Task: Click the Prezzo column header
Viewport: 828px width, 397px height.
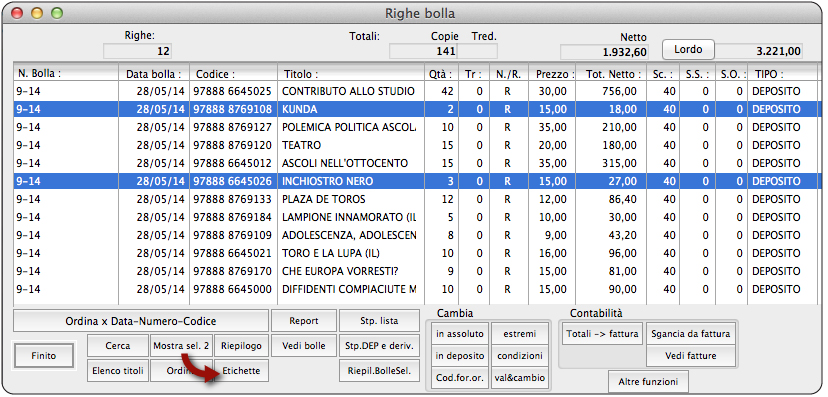Action: (552, 74)
